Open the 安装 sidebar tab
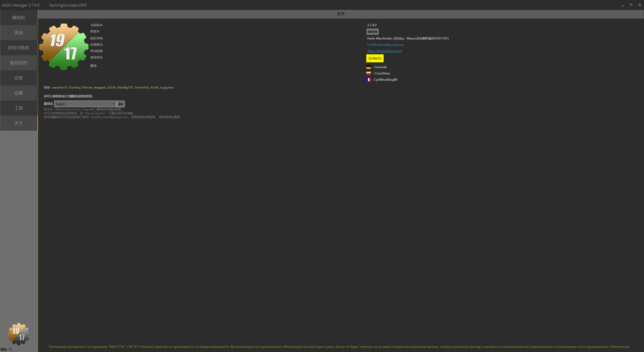 click(19, 78)
